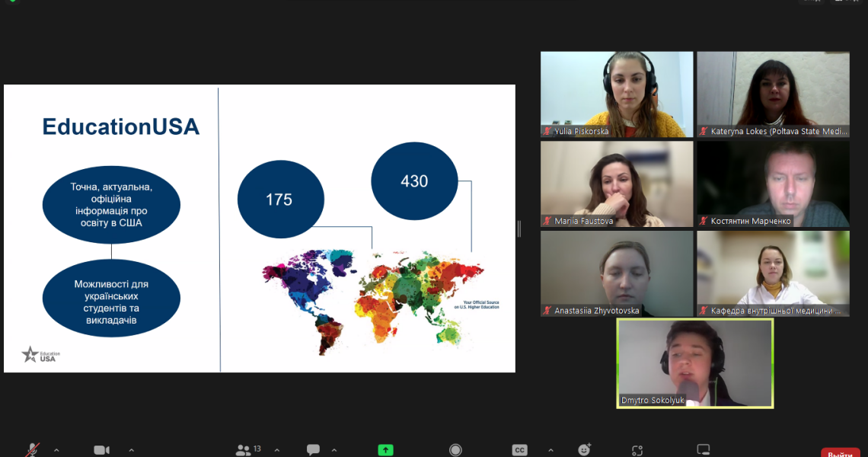Mute your microphone
Screen dimensions: 868x457
[x=32, y=448]
